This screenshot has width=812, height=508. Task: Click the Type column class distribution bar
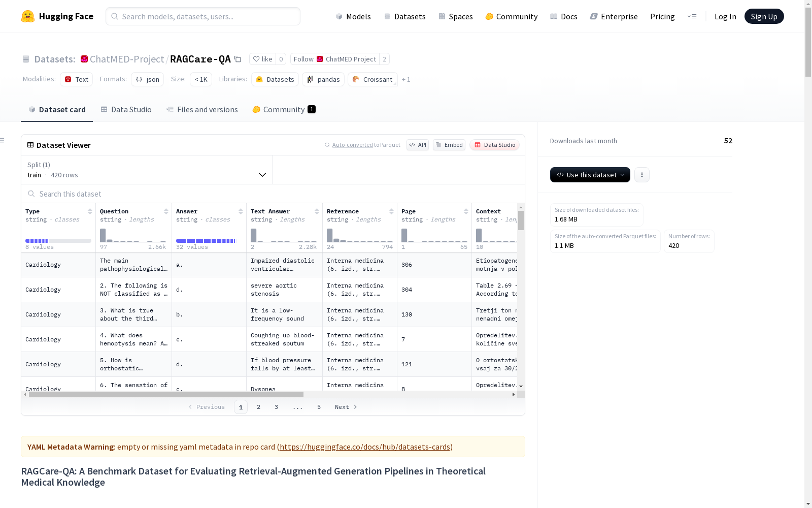pos(58,241)
